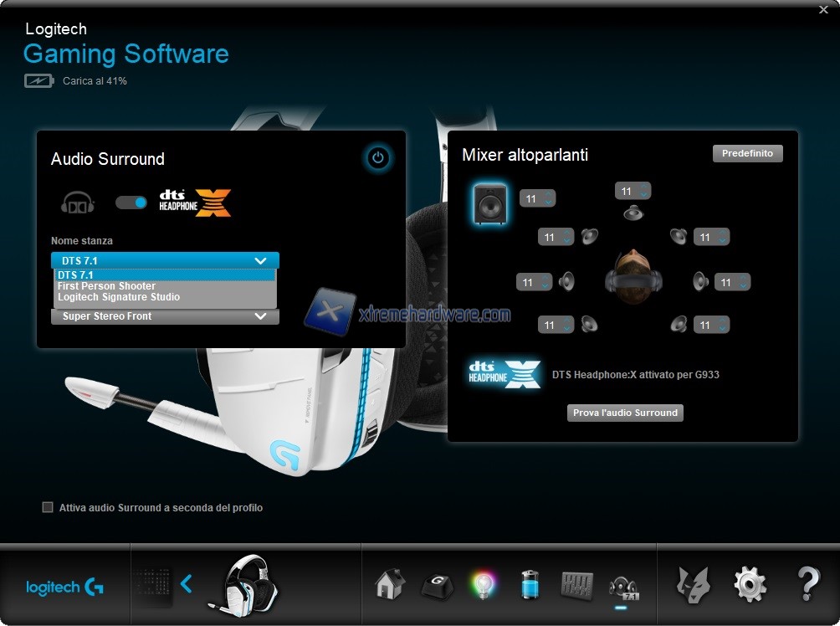Open the equalizer sliders icon

pyautogui.click(x=577, y=584)
